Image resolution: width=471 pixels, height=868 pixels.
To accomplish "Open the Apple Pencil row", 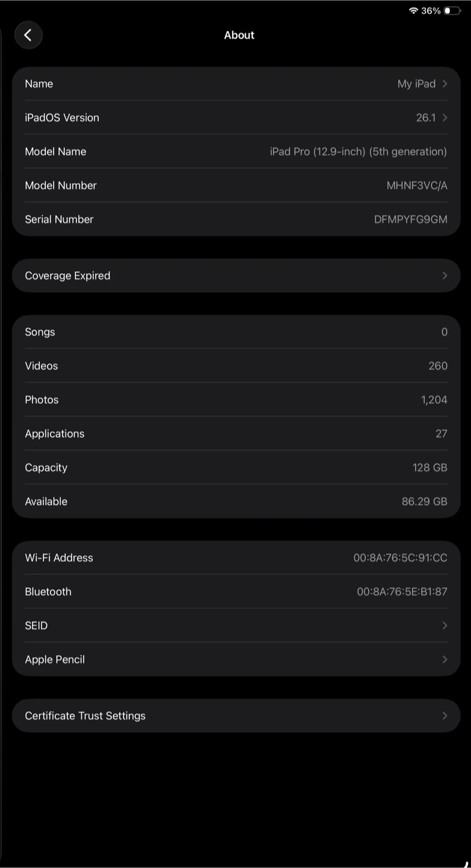I will pos(55,659).
